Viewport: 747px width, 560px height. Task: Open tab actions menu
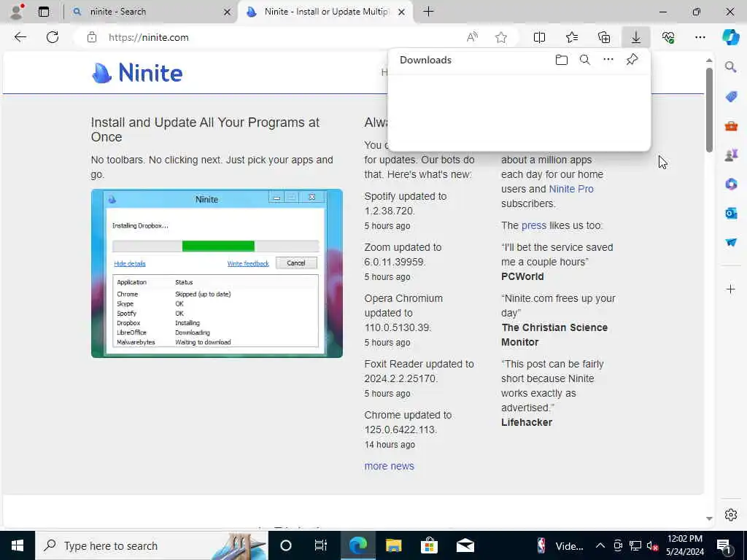point(43,12)
